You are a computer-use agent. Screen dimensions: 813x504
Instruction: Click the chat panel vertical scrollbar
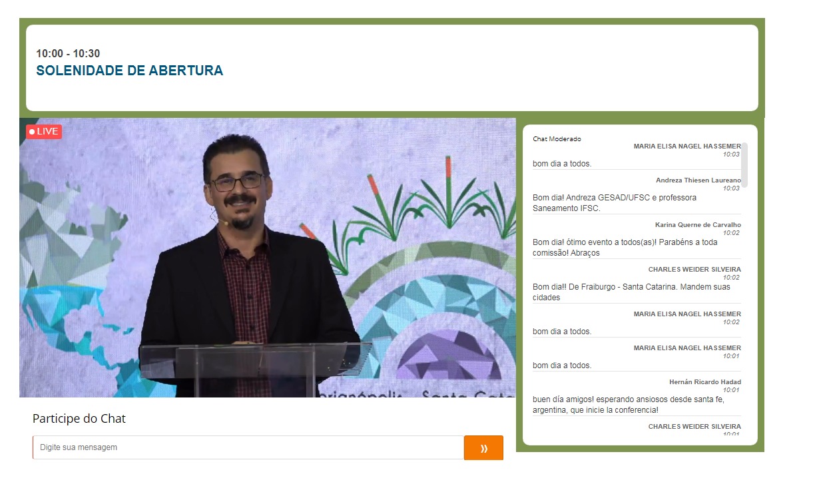[744, 164]
